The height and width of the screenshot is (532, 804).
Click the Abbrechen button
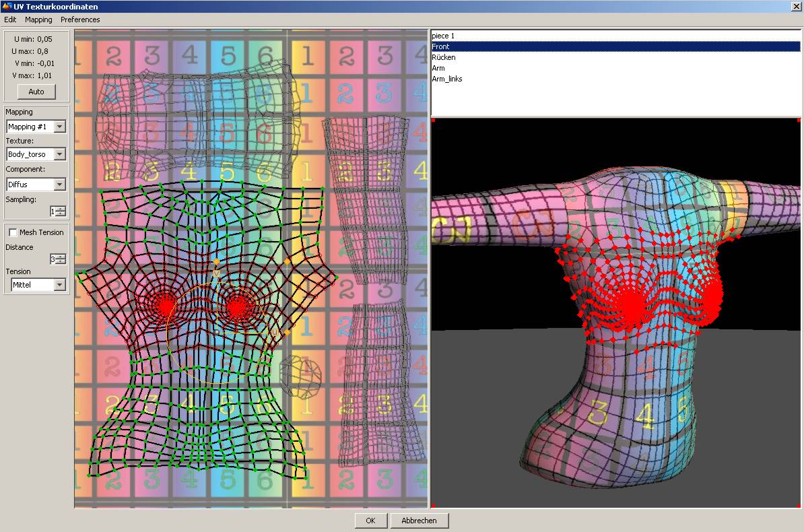(419, 521)
